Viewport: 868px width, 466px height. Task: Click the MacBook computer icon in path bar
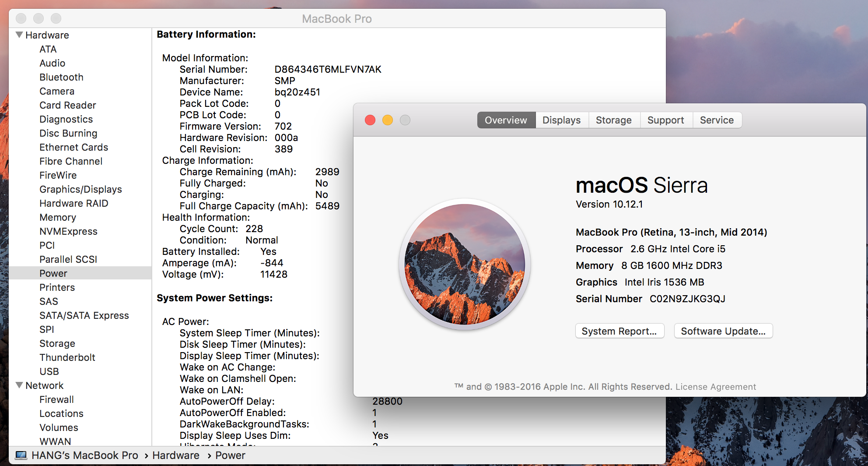point(21,455)
